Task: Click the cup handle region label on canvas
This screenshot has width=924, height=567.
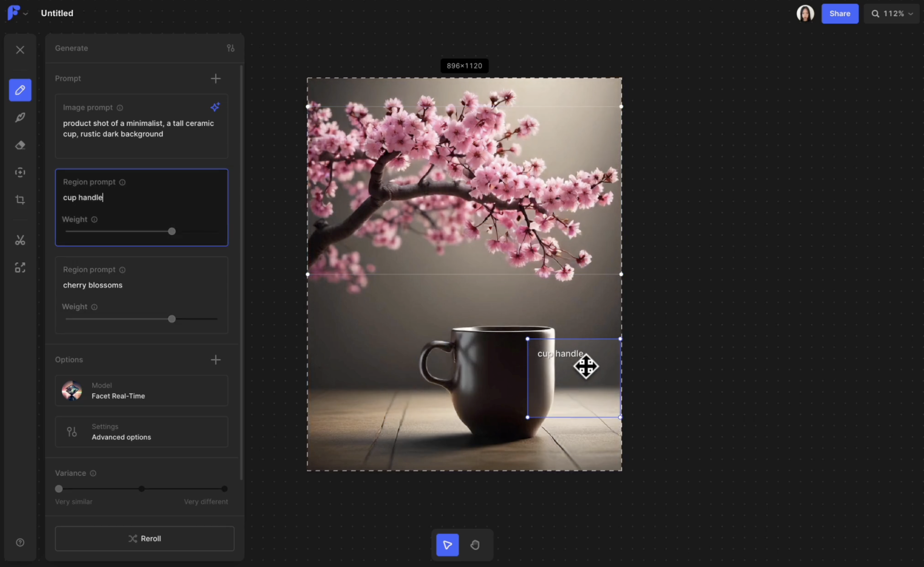Action: tap(560, 353)
